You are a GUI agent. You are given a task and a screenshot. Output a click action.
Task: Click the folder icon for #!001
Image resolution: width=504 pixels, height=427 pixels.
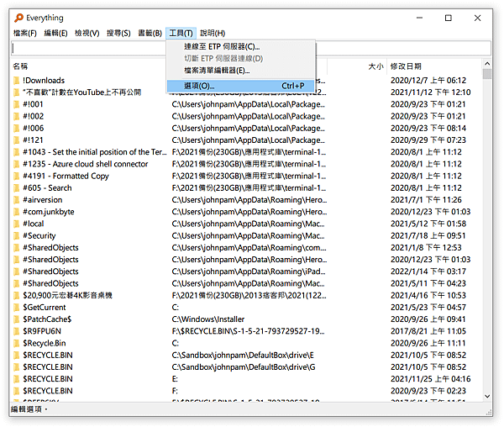click(x=17, y=104)
